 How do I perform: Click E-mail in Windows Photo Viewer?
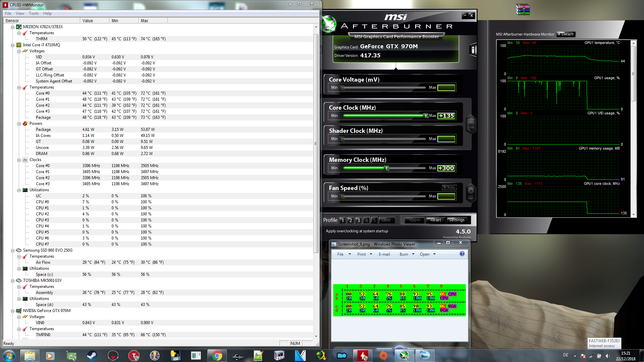tap(384, 254)
